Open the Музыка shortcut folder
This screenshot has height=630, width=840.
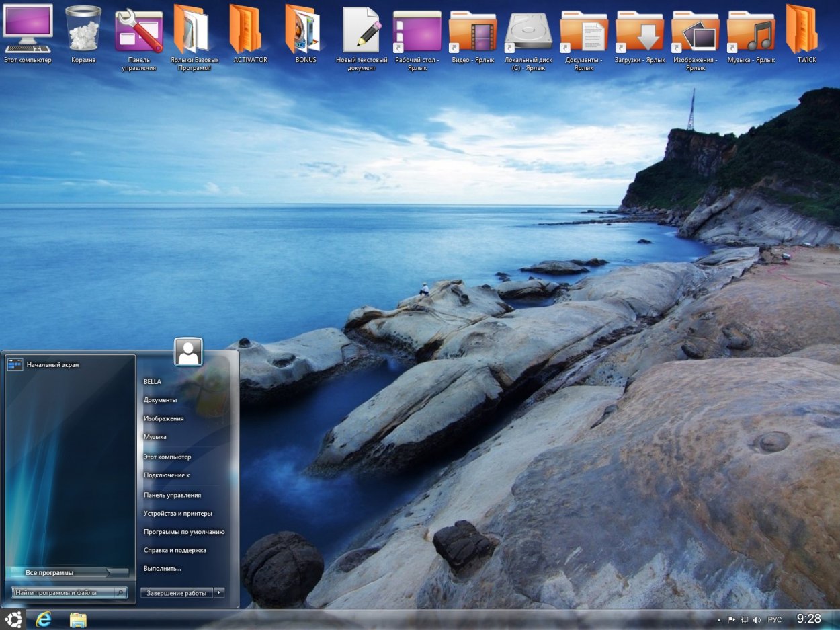click(751, 30)
